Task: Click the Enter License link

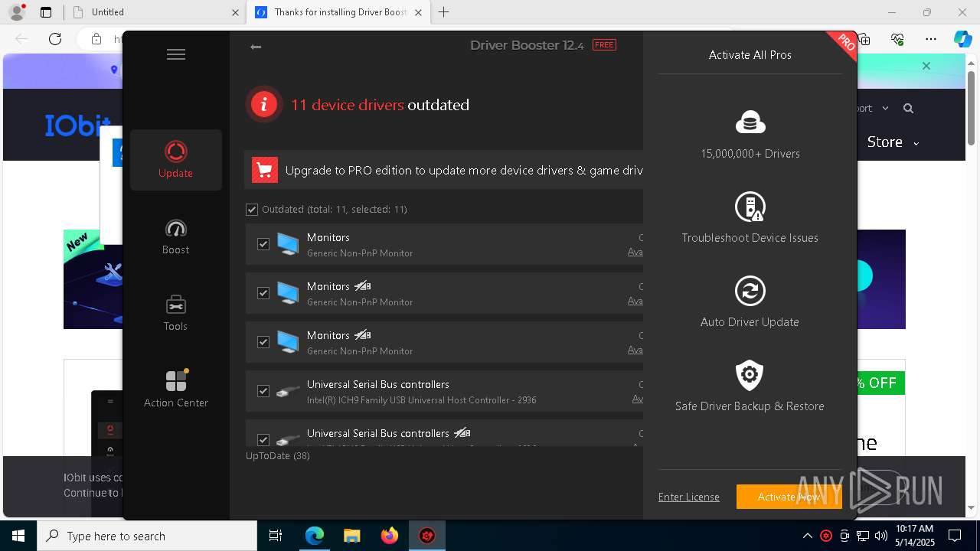Action: click(x=689, y=497)
